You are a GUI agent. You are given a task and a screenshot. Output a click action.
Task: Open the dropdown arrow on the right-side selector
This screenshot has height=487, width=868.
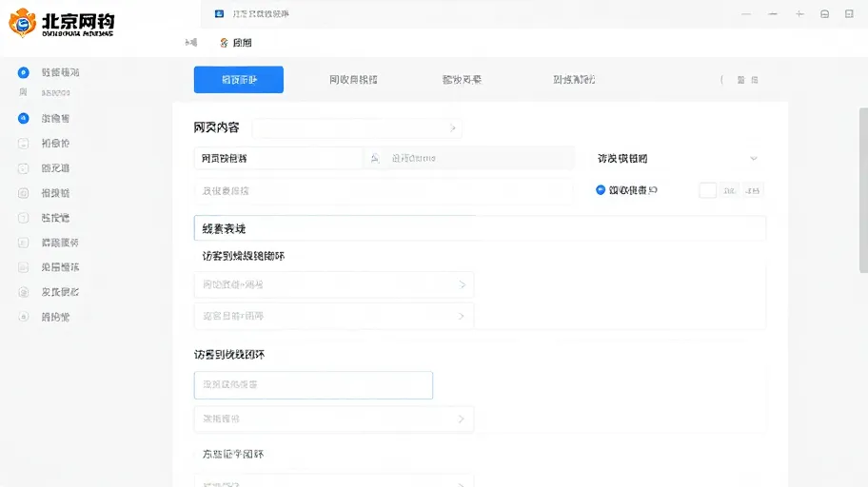(754, 158)
